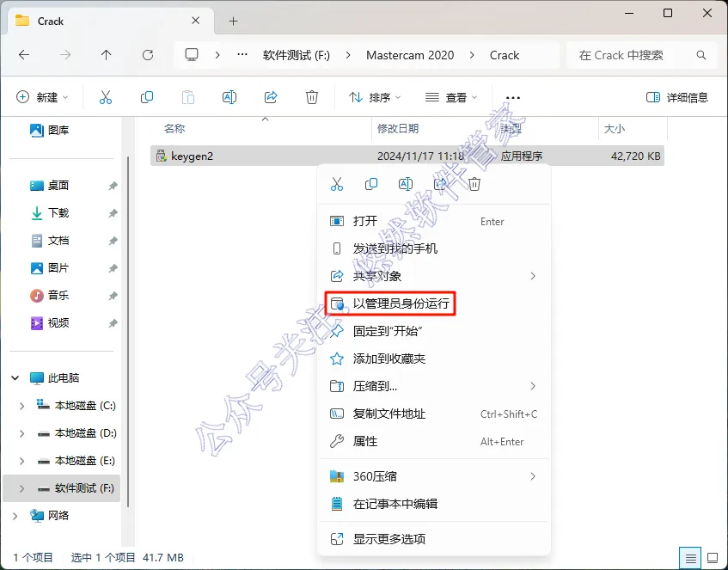Open 音乐 in the sidebar

click(x=49, y=295)
